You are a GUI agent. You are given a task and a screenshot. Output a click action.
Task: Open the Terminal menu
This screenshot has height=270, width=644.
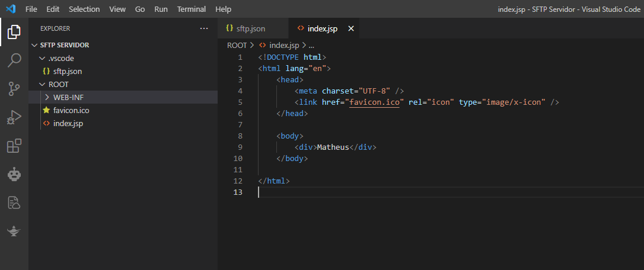tap(192, 9)
